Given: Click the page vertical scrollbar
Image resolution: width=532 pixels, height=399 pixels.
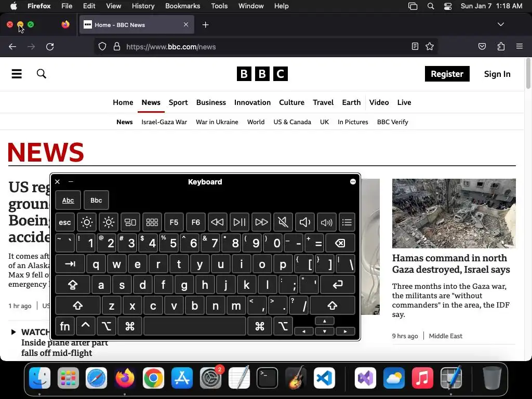Looking at the screenshot, I should click(528, 74).
